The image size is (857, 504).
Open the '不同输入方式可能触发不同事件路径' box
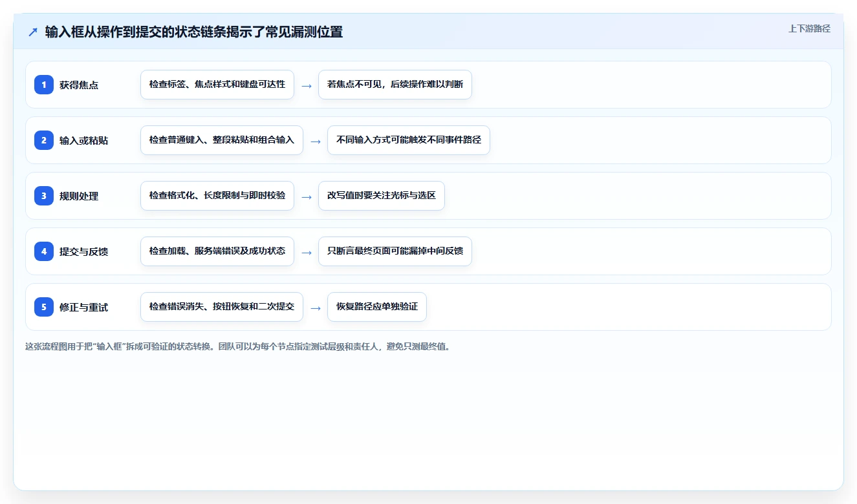(x=409, y=140)
